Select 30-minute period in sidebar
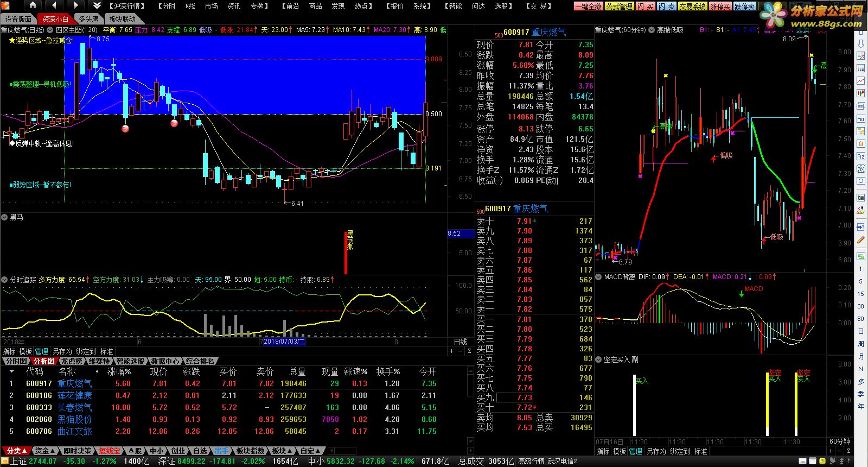 tap(860, 306)
